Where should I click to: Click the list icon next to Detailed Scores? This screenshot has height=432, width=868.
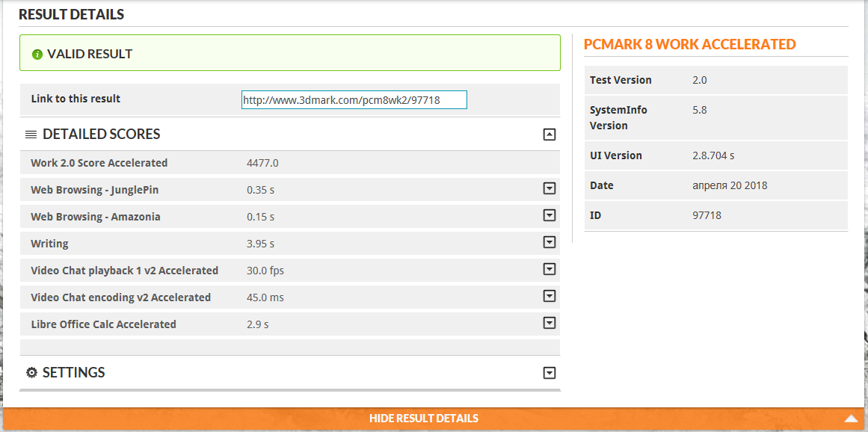[x=31, y=135]
